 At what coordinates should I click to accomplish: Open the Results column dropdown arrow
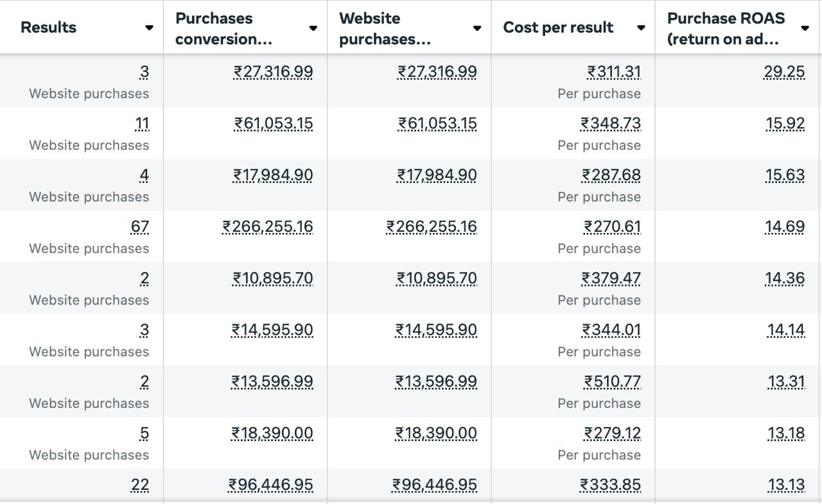(149, 28)
